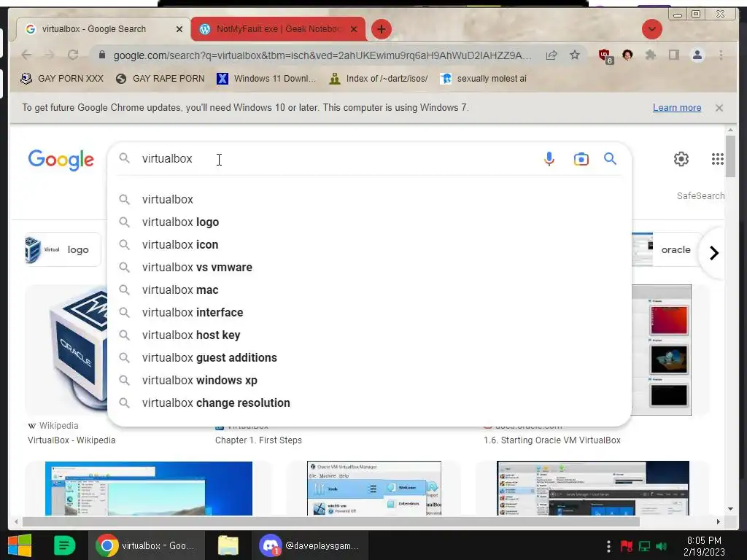Click the horizontal scrollbar thumb
This screenshot has height=560, width=747.
[x=331, y=522]
